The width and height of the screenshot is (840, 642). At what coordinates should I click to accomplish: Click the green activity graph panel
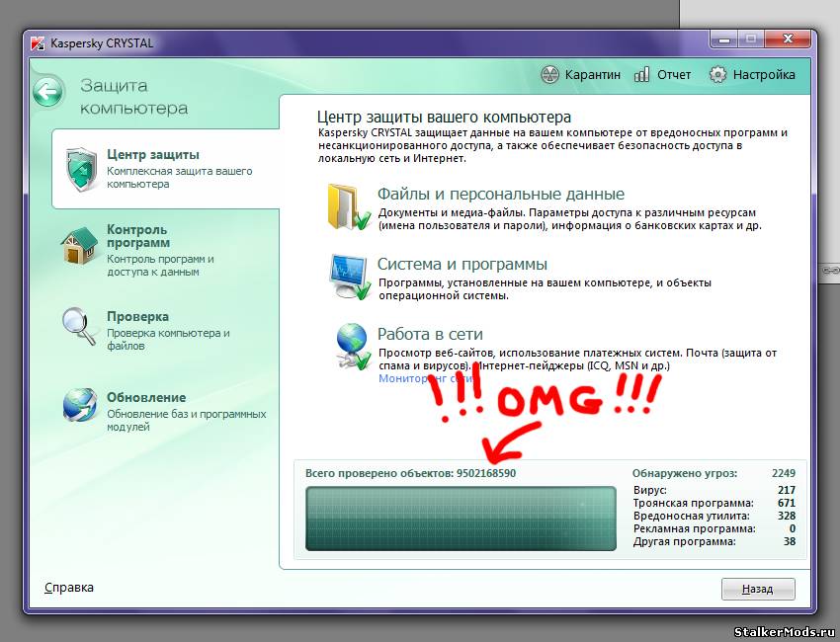[461, 519]
